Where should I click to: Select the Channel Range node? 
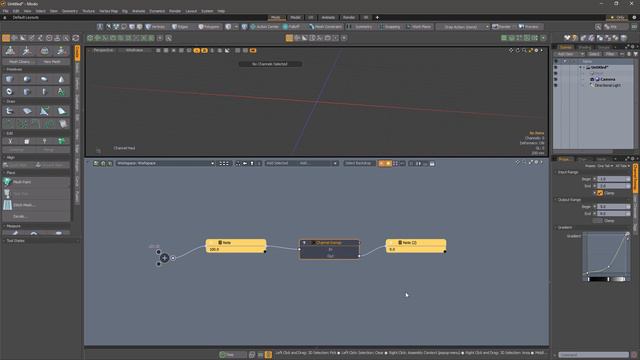click(329, 249)
